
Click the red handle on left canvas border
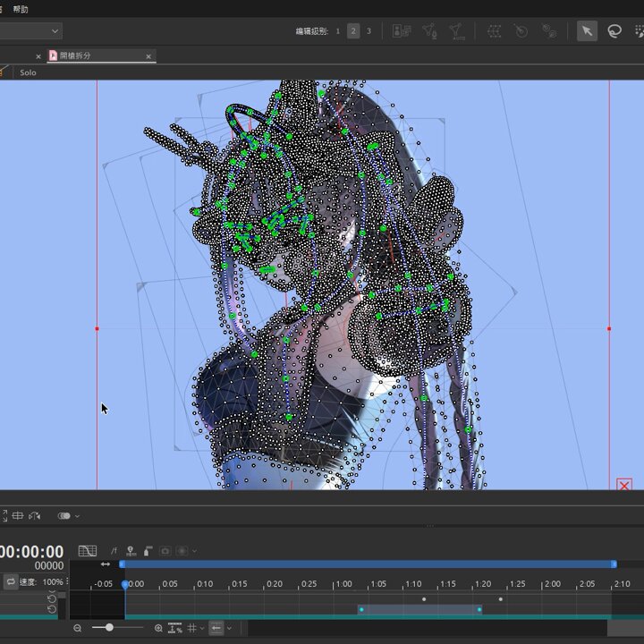point(97,328)
